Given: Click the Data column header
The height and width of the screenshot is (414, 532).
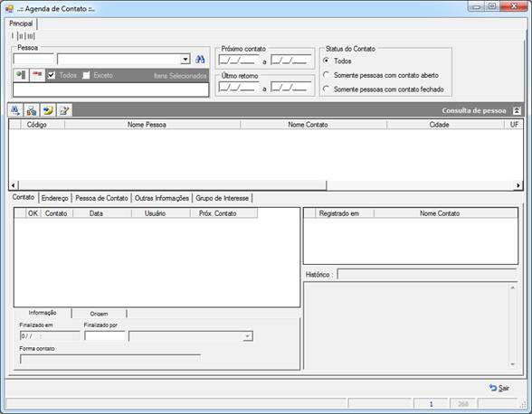Looking at the screenshot, I should [x=102, y=213].
